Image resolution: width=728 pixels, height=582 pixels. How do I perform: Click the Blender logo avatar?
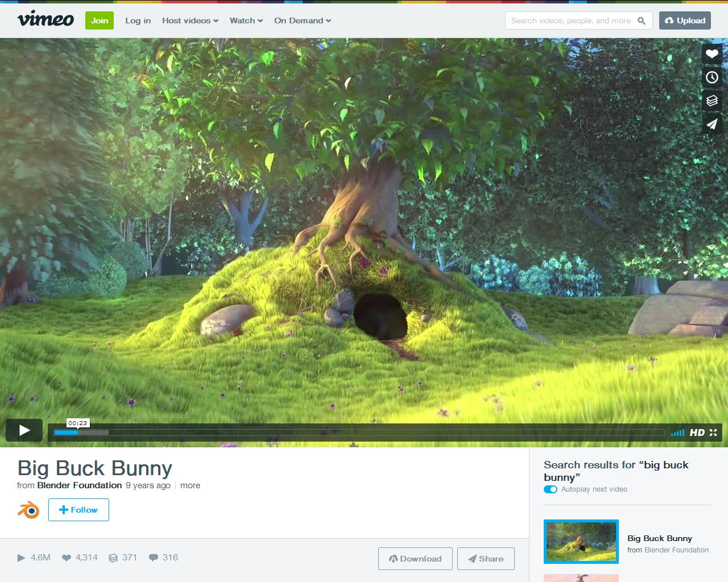(x=28, y=510)
